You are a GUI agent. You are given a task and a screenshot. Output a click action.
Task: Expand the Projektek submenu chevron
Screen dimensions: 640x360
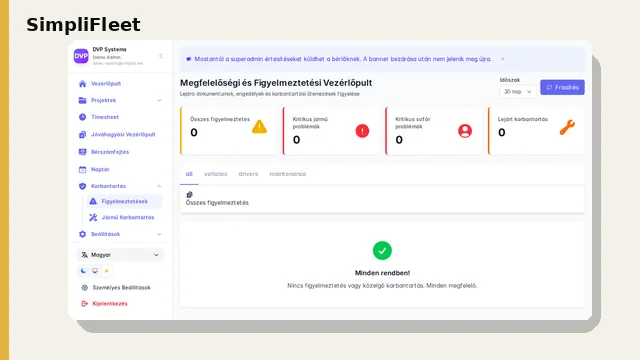pos(159,100)
